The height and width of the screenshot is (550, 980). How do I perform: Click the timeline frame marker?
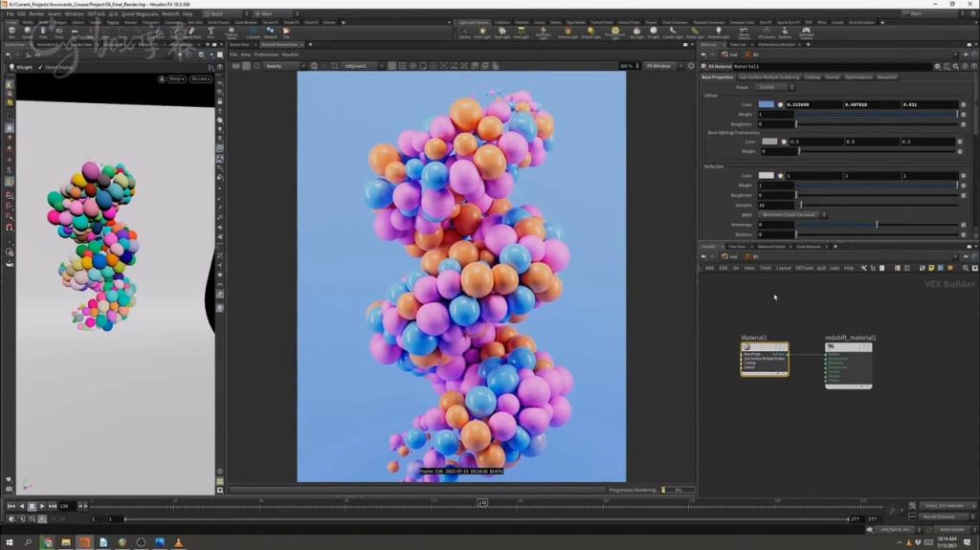coord(482,502)
